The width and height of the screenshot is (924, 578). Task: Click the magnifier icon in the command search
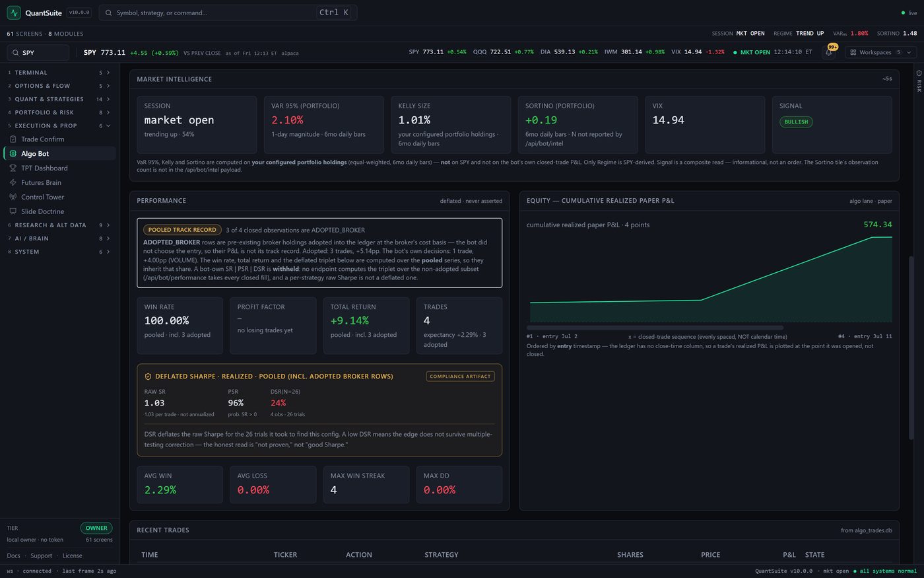109,13
